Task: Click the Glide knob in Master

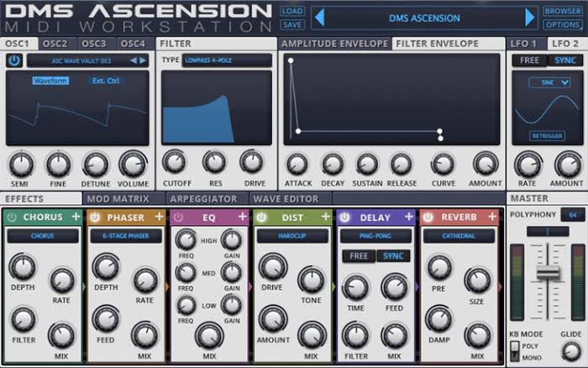Action: pyautogui.click(x=571, y=351)
